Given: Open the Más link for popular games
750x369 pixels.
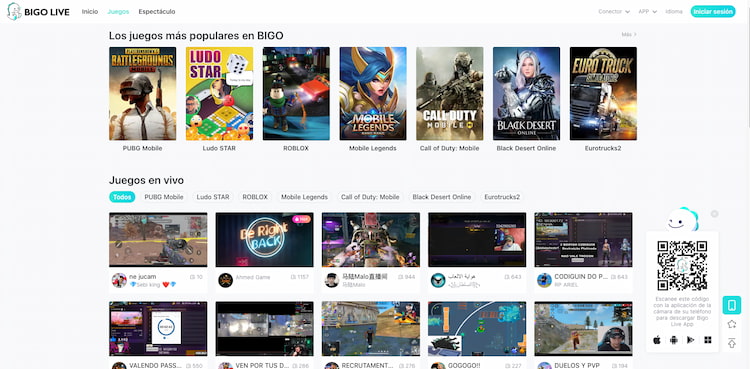Looking at the screenshot, I should point(629,34).
